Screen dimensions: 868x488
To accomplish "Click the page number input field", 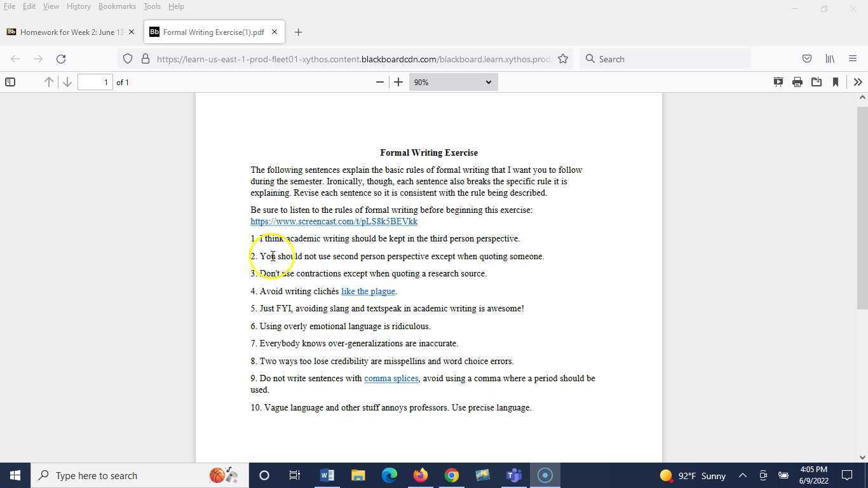I will pos(97,82).
